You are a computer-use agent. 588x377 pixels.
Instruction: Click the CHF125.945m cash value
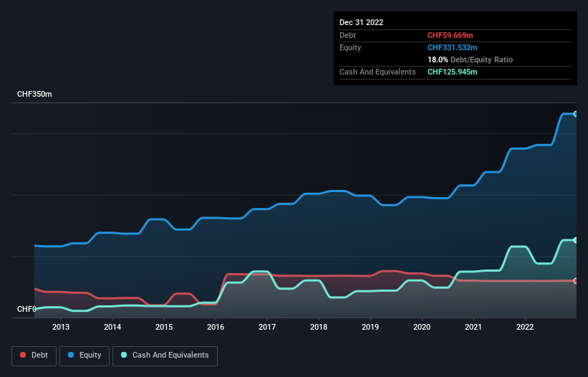click(452, 72)
